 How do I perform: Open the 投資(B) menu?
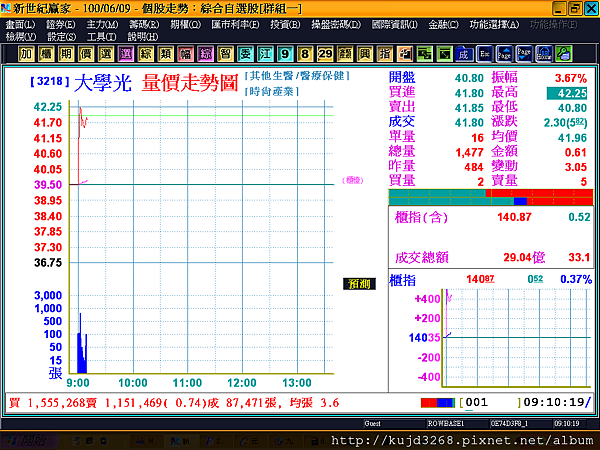285,25
